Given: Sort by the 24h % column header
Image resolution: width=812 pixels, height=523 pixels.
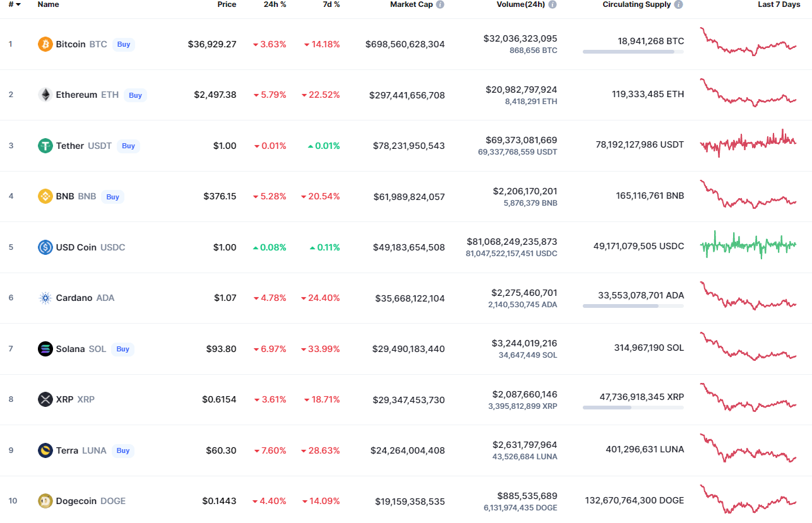Looking at the screenshot, I should [x=275, y=4].
